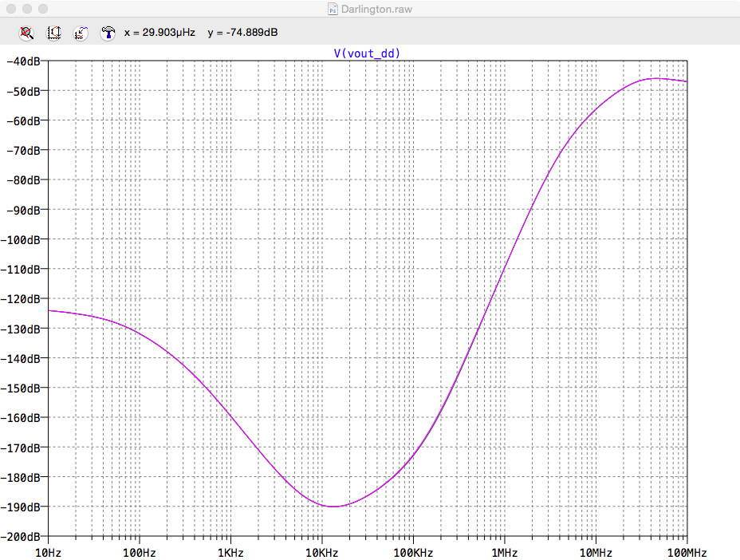Click the -110dB vertical axis label

(20, 270)
